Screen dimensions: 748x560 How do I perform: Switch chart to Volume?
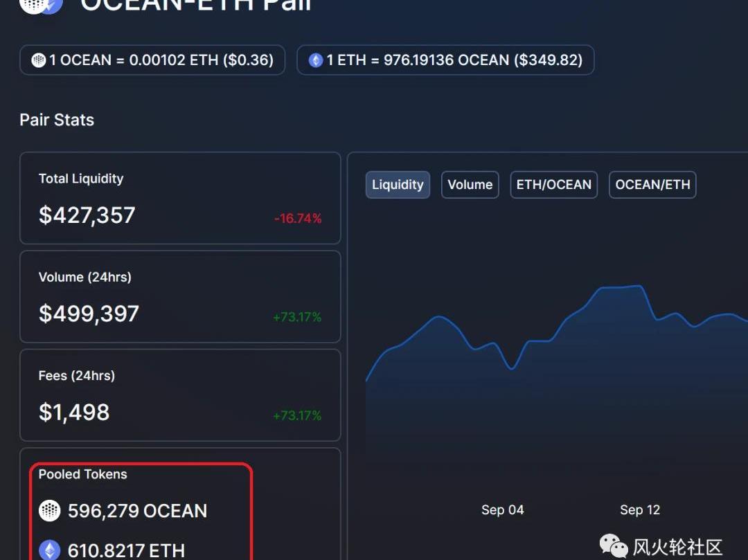(x=470, y=185)
